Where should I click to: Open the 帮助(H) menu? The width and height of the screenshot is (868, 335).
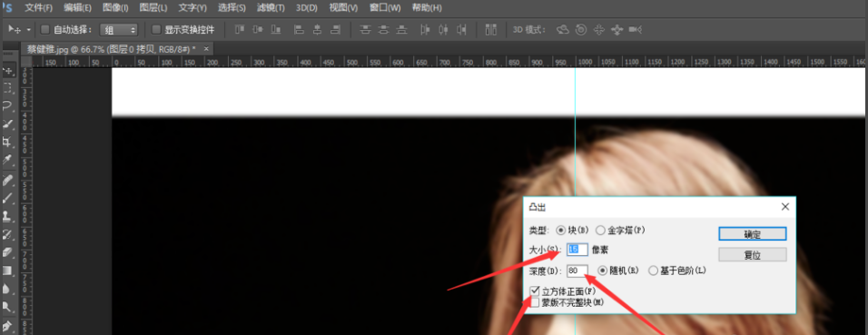pos(427,8)
